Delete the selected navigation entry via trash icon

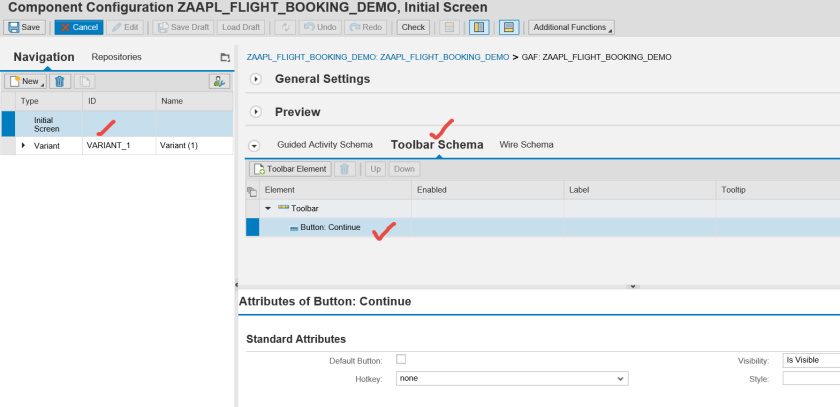pos(59,81)
